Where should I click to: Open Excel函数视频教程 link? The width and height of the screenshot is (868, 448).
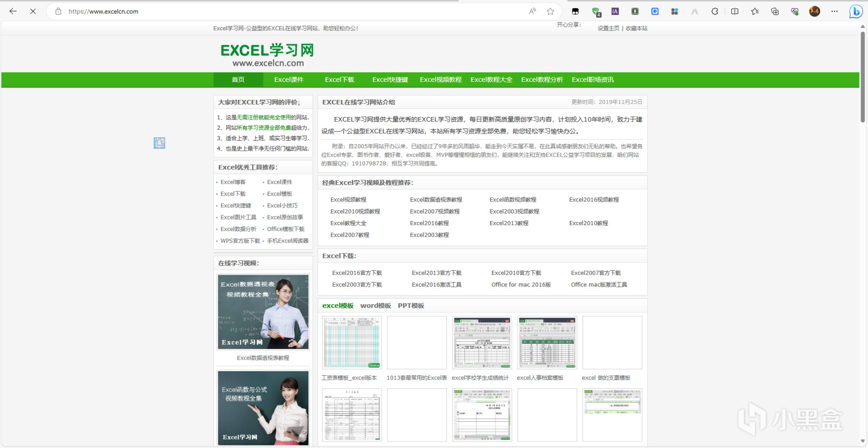coord(513,199)
